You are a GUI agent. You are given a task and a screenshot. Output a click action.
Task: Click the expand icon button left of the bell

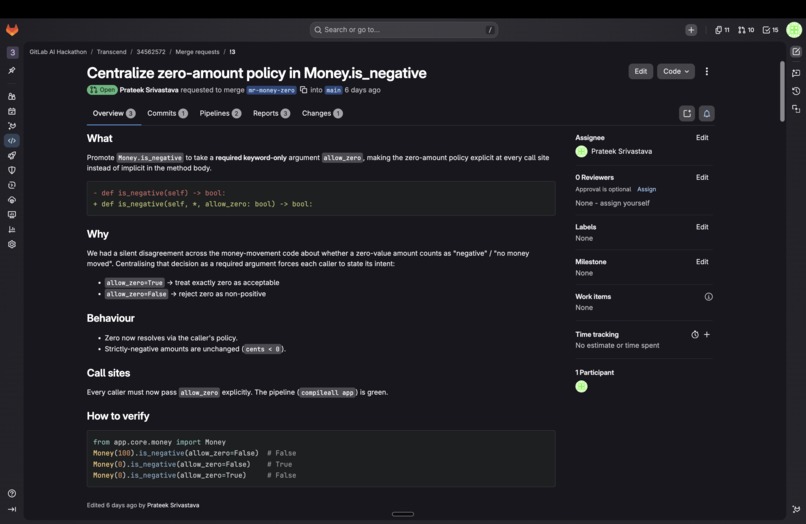687,114
